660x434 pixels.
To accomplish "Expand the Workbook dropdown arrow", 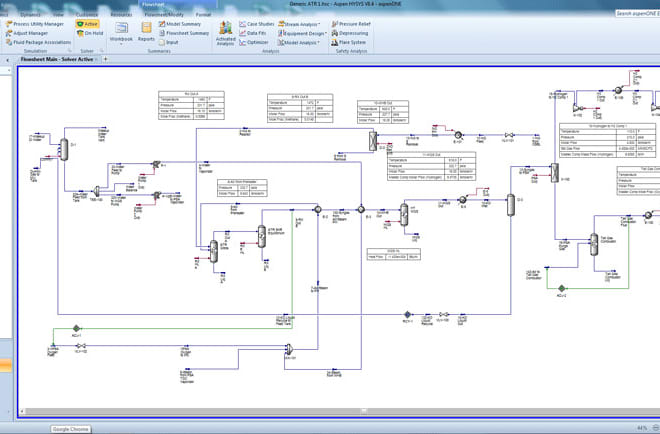I will click(121, 44).
